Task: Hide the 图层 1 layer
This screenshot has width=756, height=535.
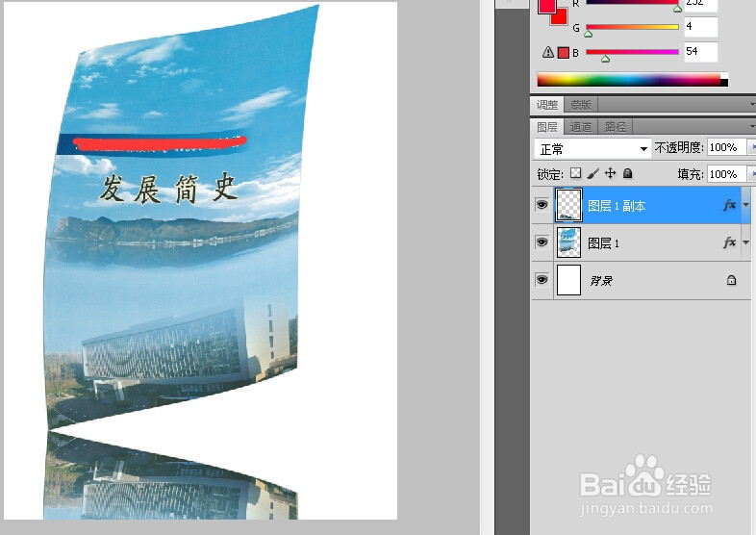Action: click(x=542, y=242)
